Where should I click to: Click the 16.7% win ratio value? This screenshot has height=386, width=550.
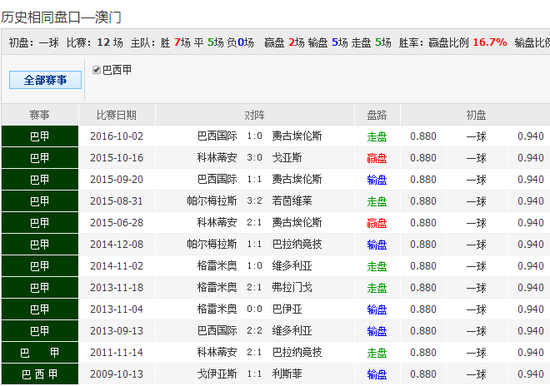[490, 42]
